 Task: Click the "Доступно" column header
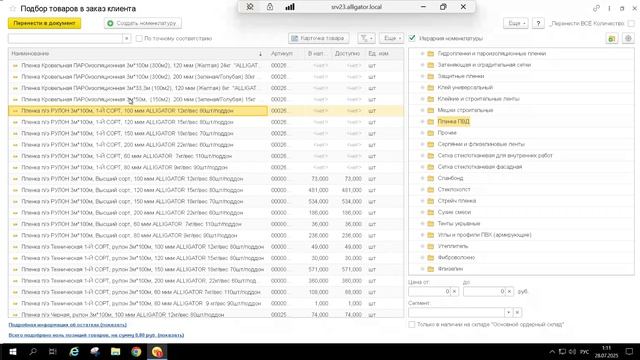pyautogui.click(x=347, y=53)
